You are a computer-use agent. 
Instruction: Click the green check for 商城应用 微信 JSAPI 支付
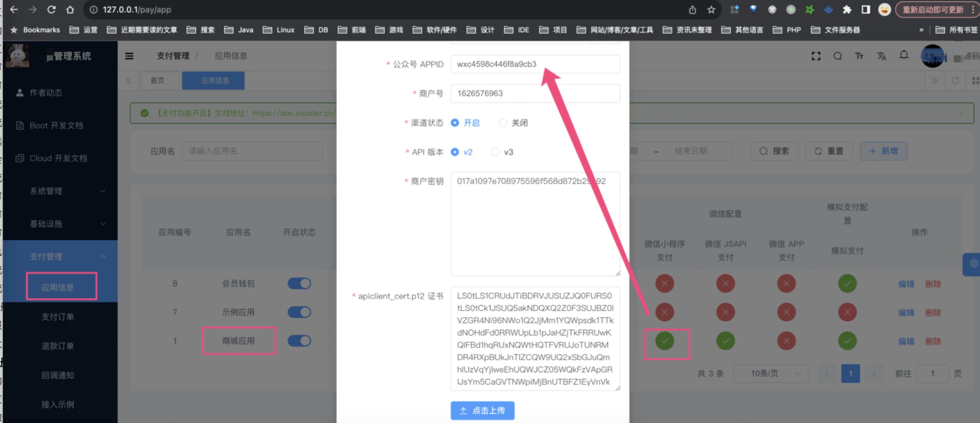(725, 340)
